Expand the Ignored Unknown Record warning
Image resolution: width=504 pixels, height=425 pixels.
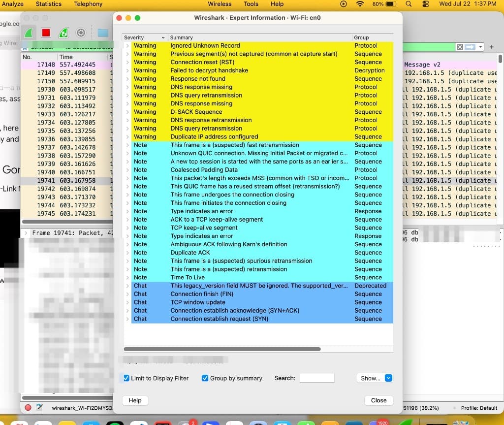(127, 46)
